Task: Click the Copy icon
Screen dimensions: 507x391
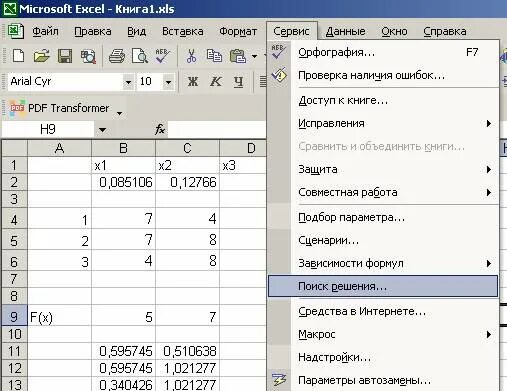Action: point(214,56)
